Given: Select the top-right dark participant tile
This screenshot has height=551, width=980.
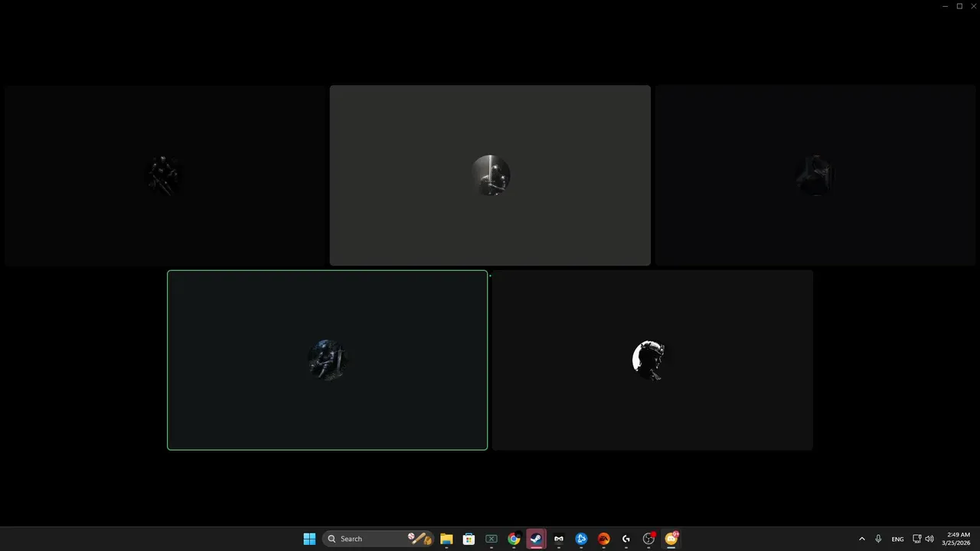Looking at the screenshot, I should (816, 175).
